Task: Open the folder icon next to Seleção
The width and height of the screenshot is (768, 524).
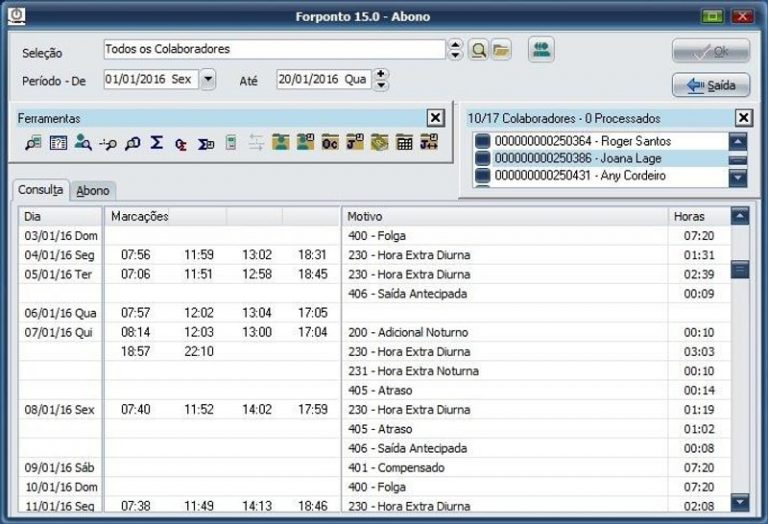Action: tap(501, 50)
